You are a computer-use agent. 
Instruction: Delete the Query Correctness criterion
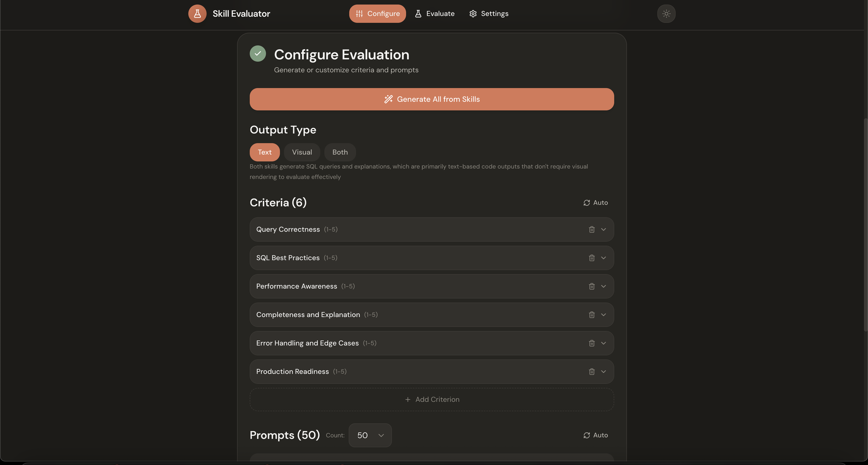point(592,230)
